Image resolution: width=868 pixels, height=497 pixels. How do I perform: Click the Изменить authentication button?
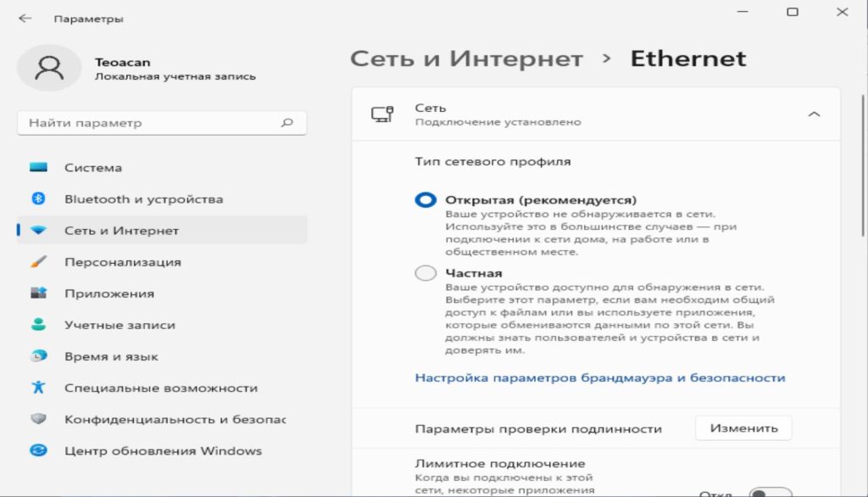coord(743,428)
